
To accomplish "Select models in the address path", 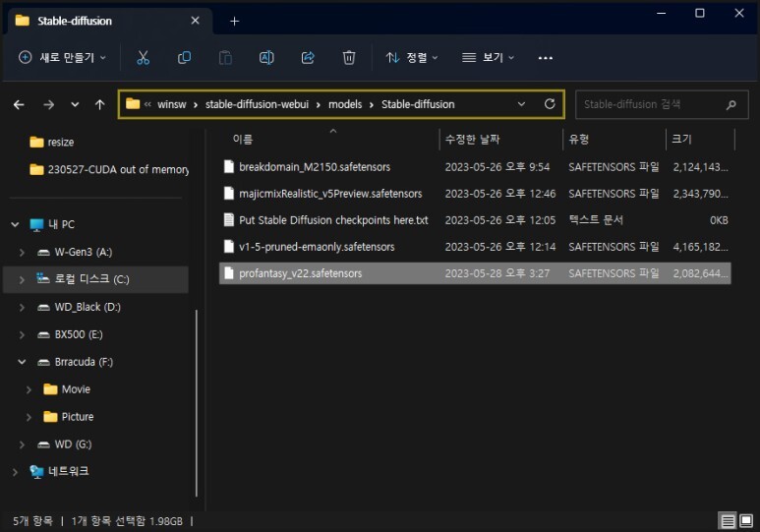I will point(345,104).
